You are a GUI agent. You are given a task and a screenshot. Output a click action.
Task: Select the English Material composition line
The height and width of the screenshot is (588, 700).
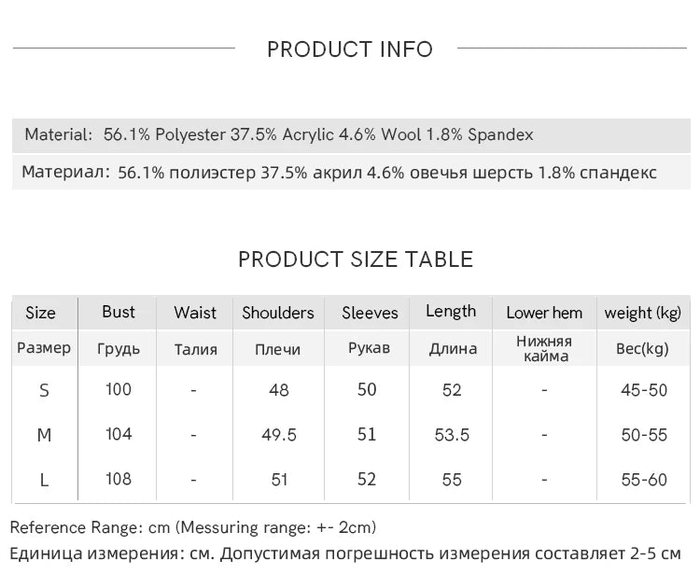(279, 134)
